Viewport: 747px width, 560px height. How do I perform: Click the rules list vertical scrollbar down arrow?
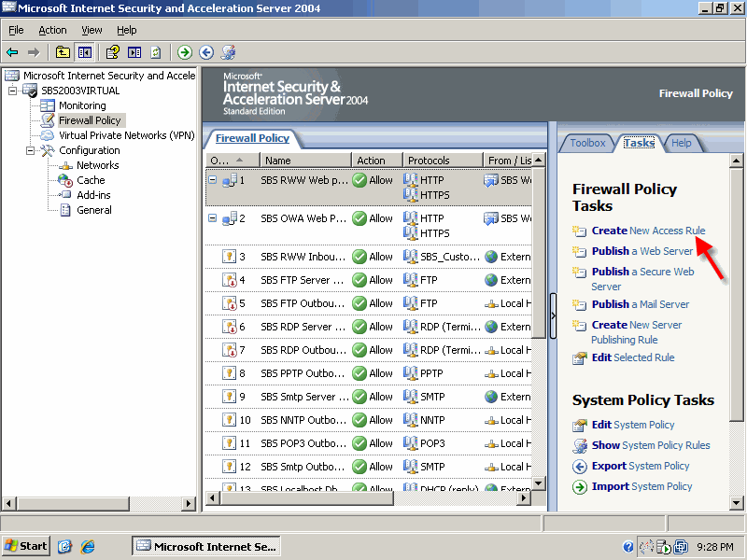tap(539, 483)
